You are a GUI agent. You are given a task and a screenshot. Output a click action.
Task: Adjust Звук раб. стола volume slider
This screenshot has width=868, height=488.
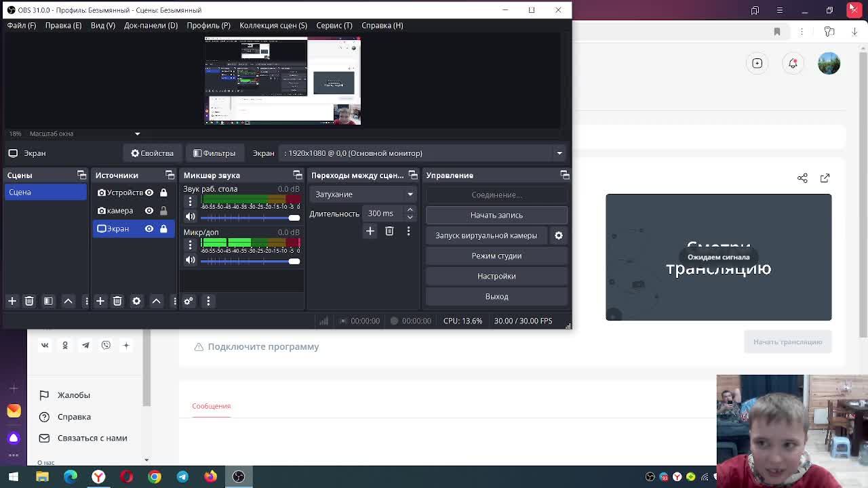coord(250,218)
